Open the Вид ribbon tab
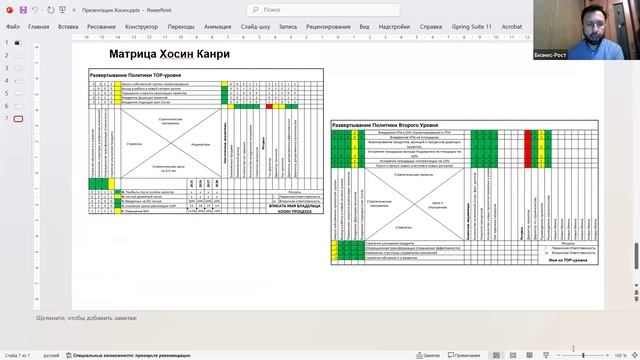Screen dimensions: 640x360 click(364, 27)
